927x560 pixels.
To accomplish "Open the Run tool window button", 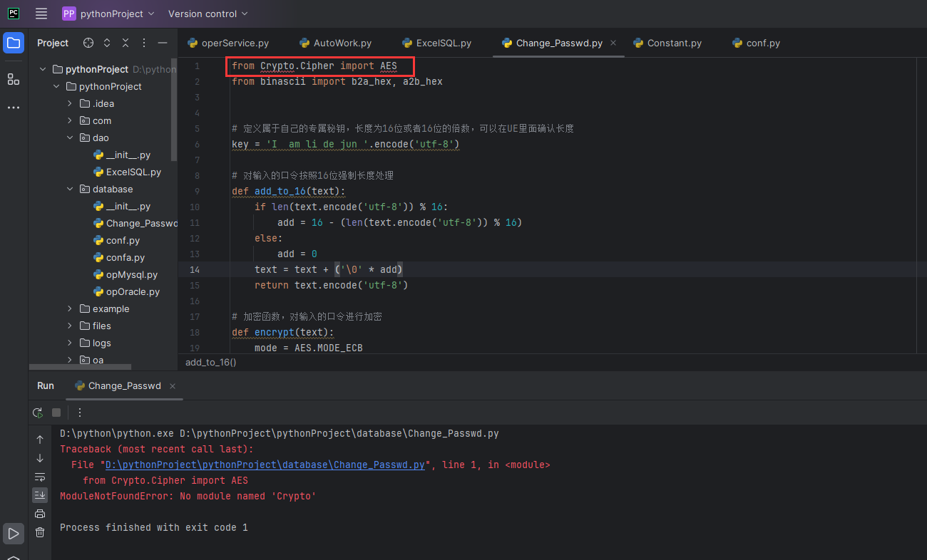I will point(14,533).
